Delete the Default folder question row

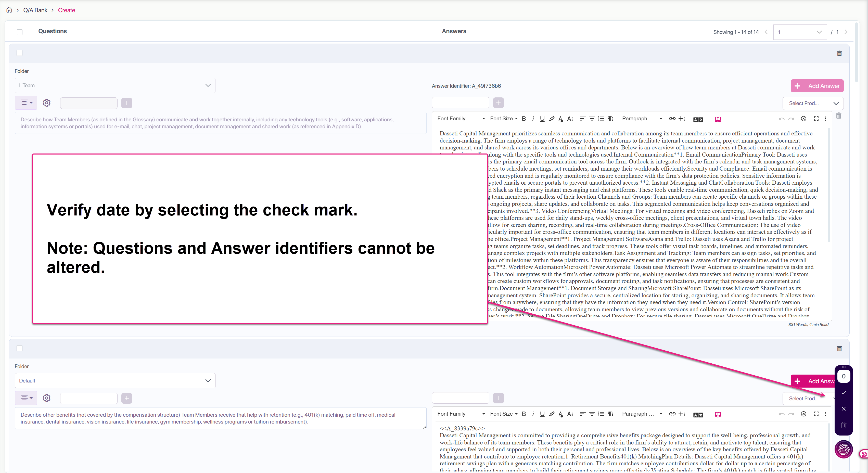pyautogui.click(x=839, y=348)
